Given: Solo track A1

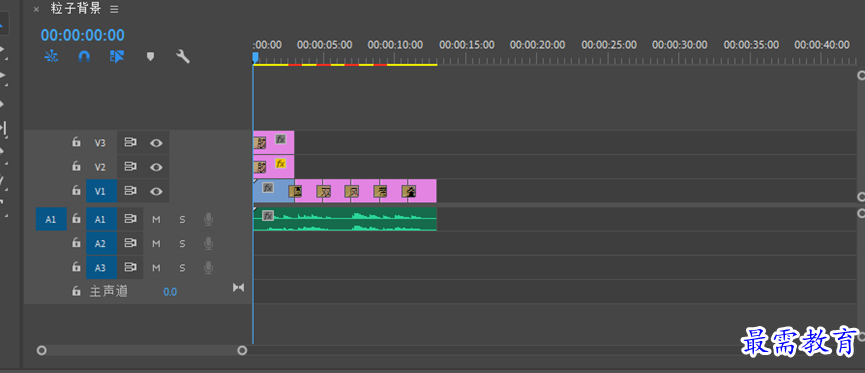Looking at the screenshot, I should 182,220.
